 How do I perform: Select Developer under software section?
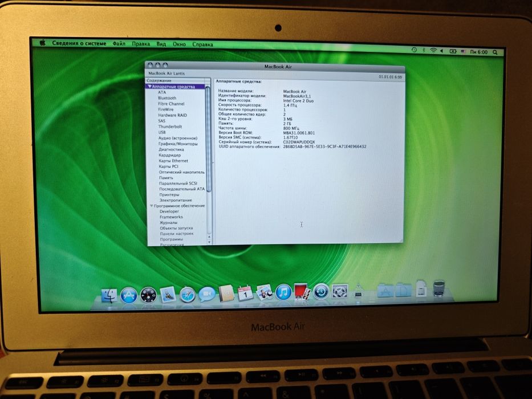coord(169,211)
